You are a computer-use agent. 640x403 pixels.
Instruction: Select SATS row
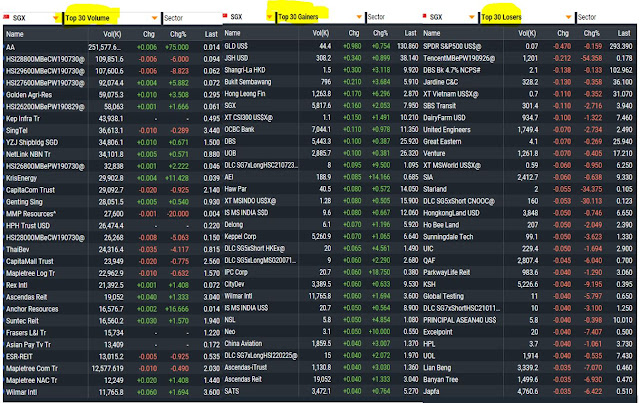click(322, 391)
